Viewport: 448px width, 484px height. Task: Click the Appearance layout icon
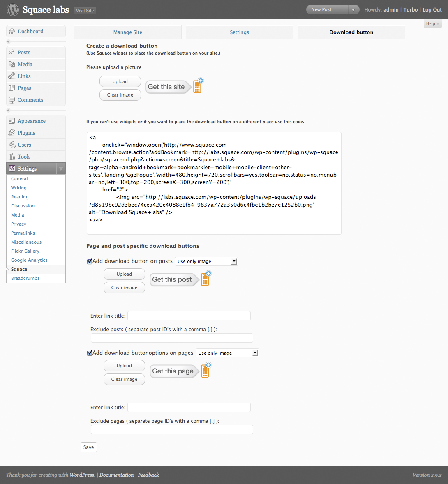pyautogui.click(x=12, y=121)
